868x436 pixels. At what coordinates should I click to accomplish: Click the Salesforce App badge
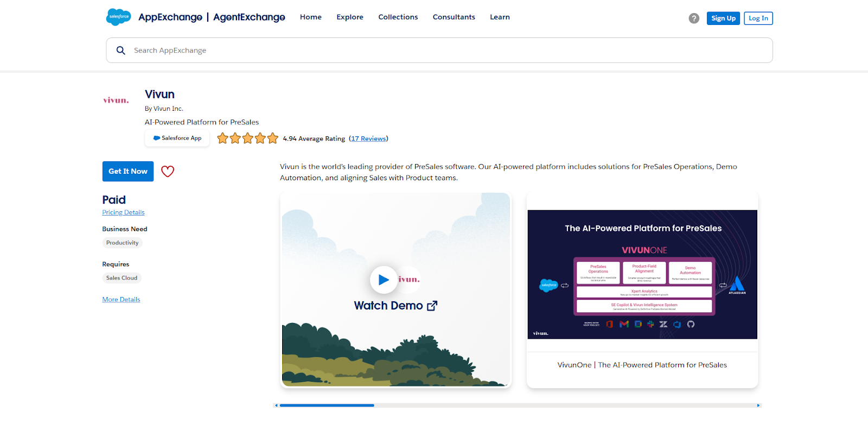click(177, 138)
